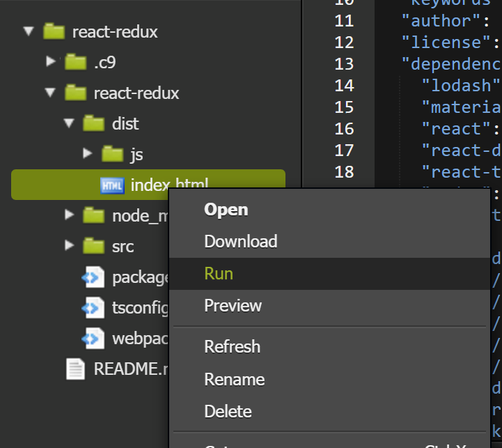Click the package file code icon
Viewport: 502px width, 448px height.
[x=93, y=277]
